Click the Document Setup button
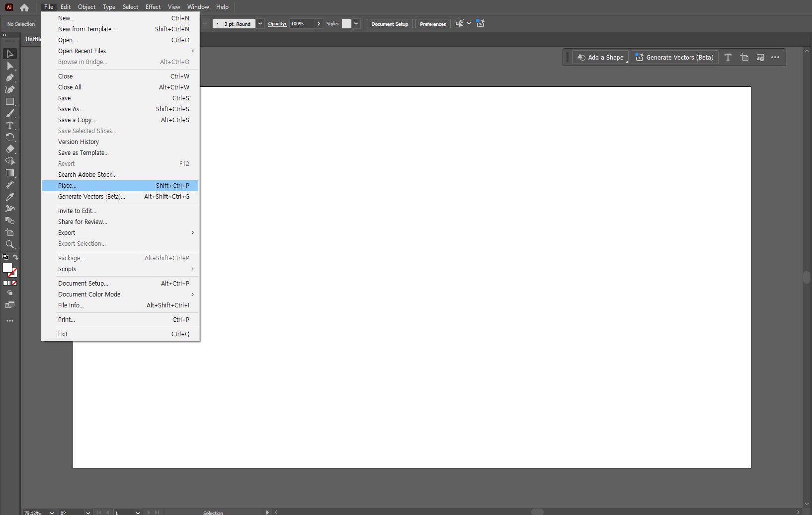 coord(390,24)
